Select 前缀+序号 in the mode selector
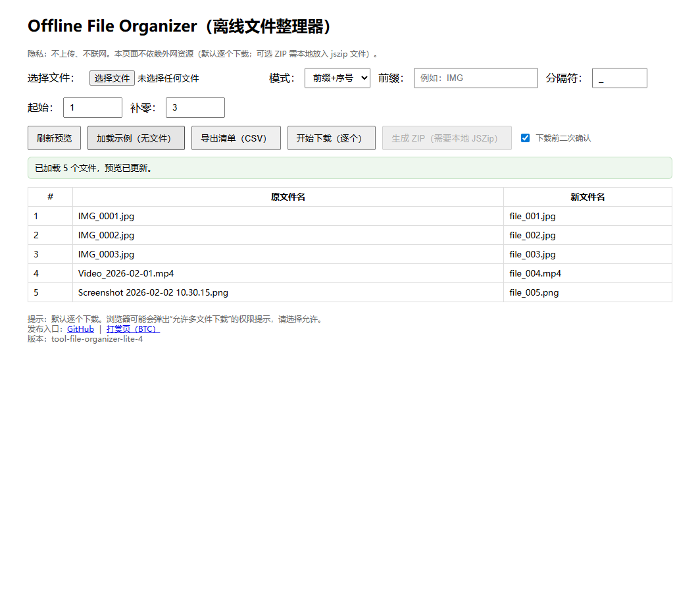The width and height of the screenshot is (700, 609). click(337, 77)
